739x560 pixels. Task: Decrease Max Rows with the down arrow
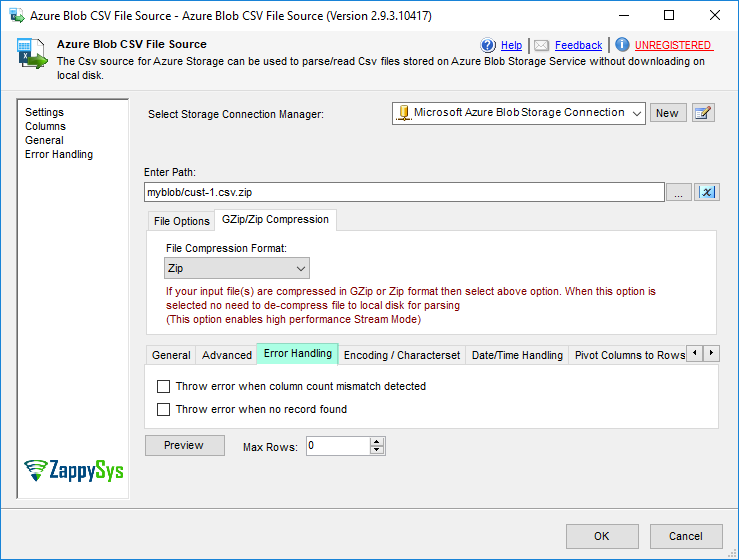pyautogui.click(x=377, y=450)
